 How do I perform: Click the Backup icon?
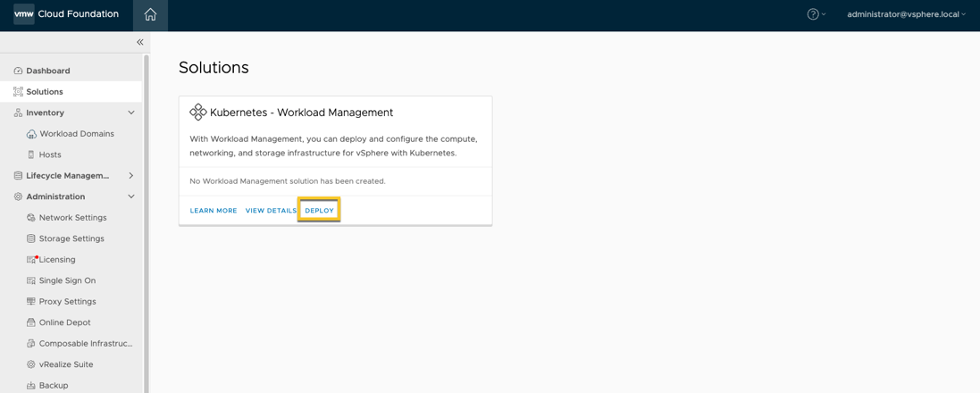click(x=31, y=386)
